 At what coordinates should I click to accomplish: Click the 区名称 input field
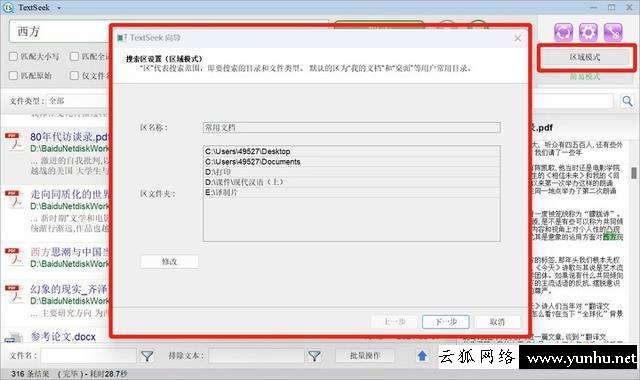click(x=351, y=128)
